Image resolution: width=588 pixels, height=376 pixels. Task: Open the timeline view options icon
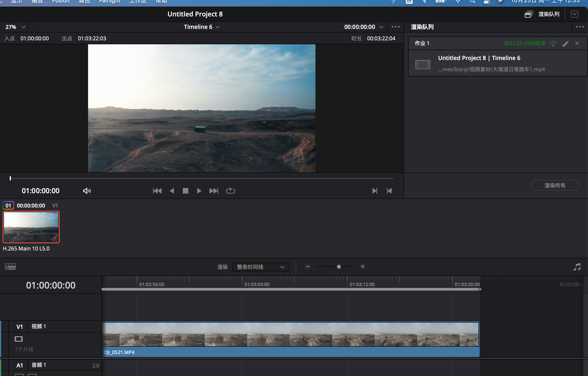(10, 267)
